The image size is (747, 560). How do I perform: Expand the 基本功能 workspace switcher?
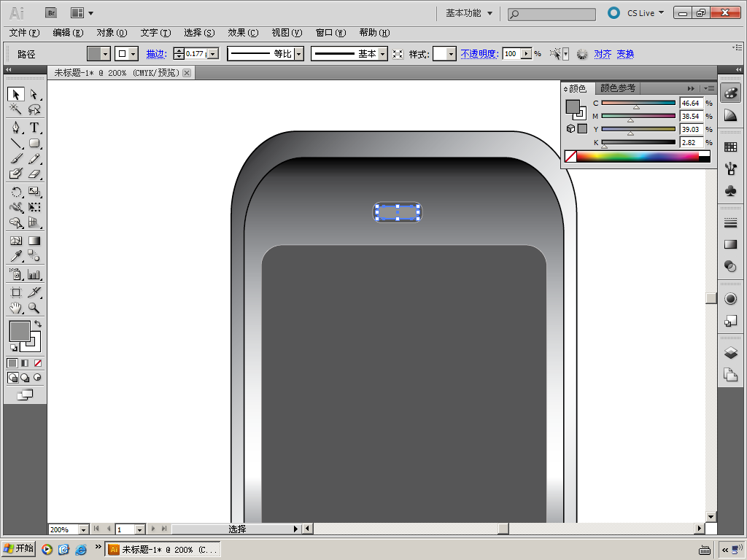[x=489, y=13]
